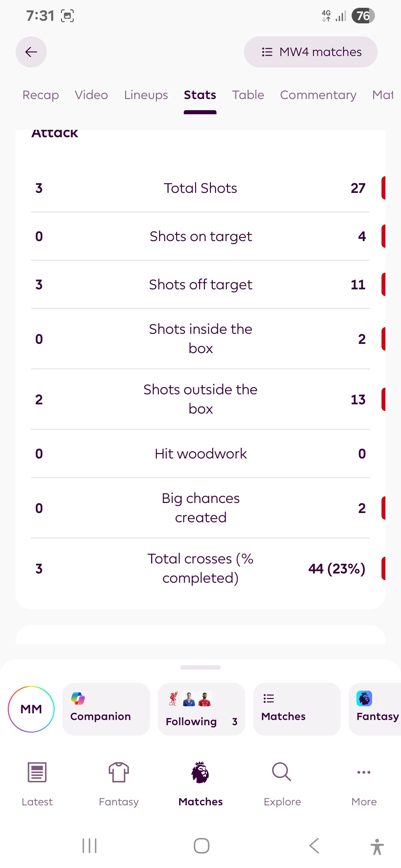Open the MM profile avatar
This screenshot has width=401, height=868.
click(31, 709)
